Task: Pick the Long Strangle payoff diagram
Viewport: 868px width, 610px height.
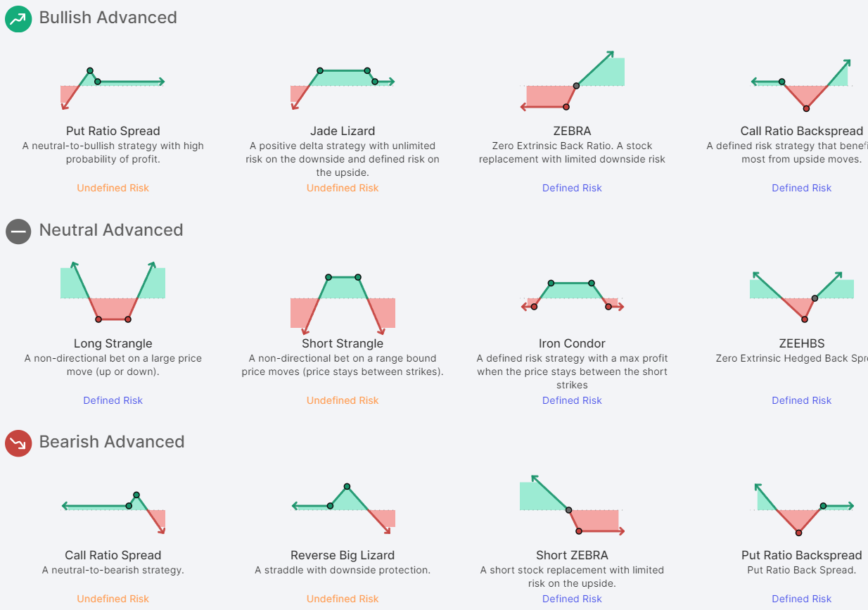Action: [113, 294]
